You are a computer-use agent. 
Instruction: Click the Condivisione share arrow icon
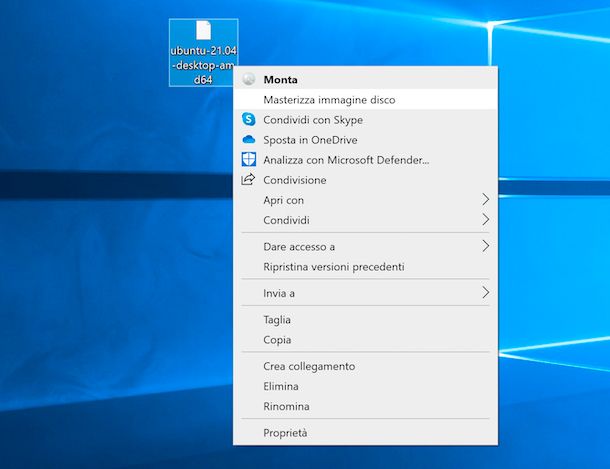(x=248, y=179)
